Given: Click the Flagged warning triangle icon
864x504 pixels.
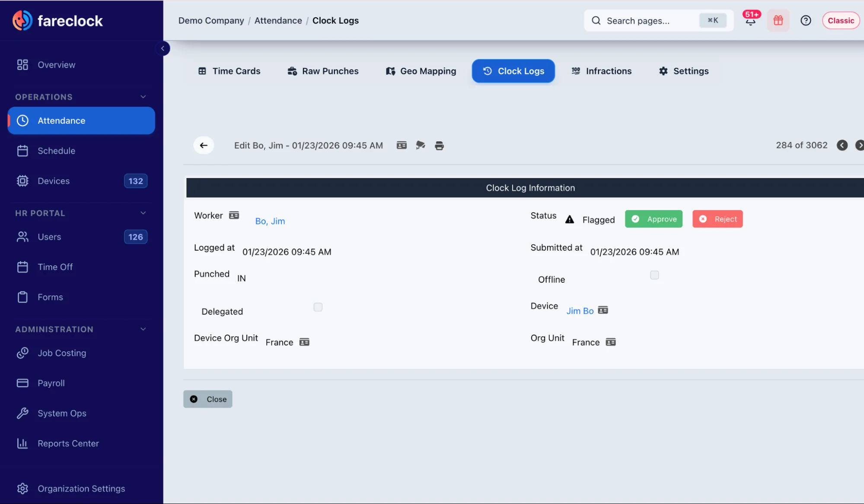Looking at the screenshot, I should click(570, 220).
